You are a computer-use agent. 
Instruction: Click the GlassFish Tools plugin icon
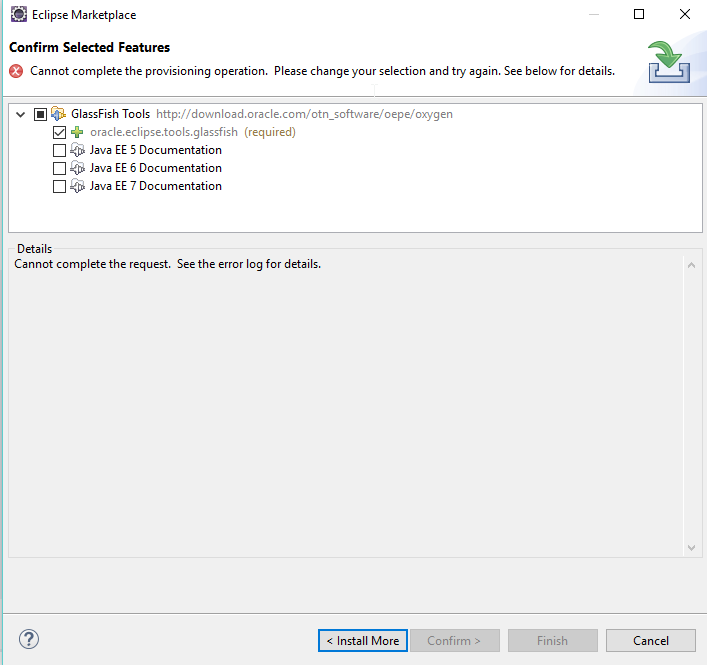coord(58,114)
